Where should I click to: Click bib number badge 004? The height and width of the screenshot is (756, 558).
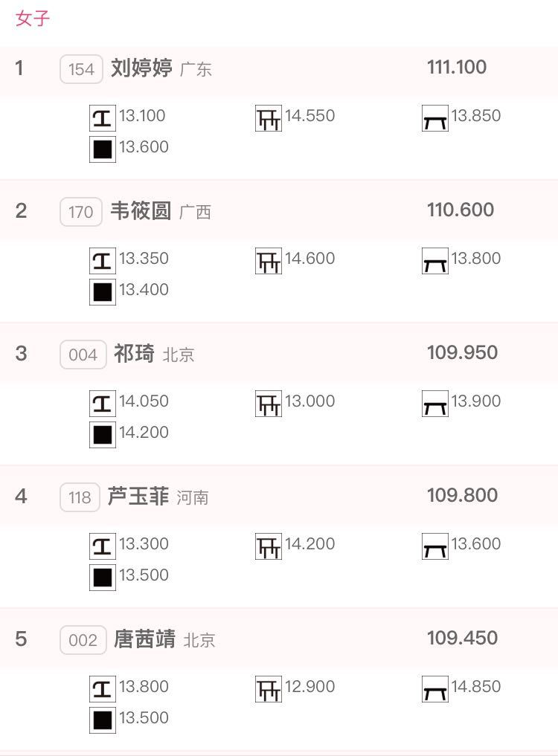click(83, 355)
